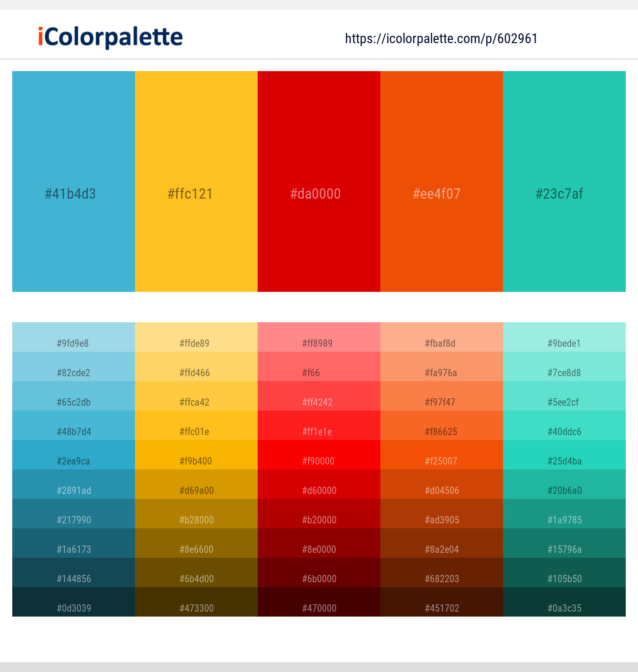Viewport: 638px width, 672px height.
Task: Click the pale yellow #ffde89 shade
Action: click(196, 343)
